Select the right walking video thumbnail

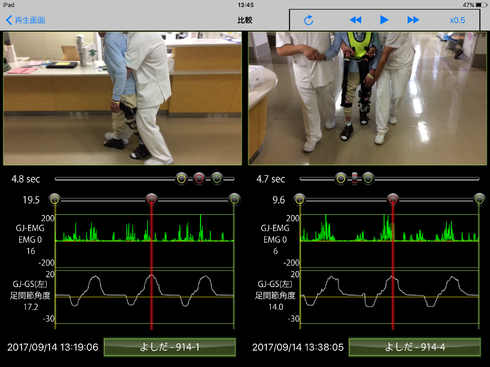tap(367, 98)
